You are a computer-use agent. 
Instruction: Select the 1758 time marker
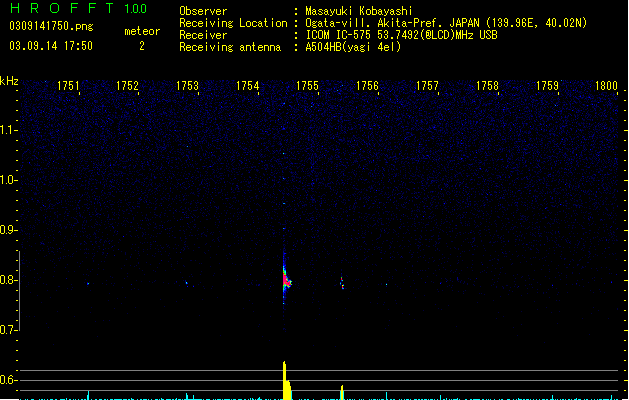tap(487, 86)
